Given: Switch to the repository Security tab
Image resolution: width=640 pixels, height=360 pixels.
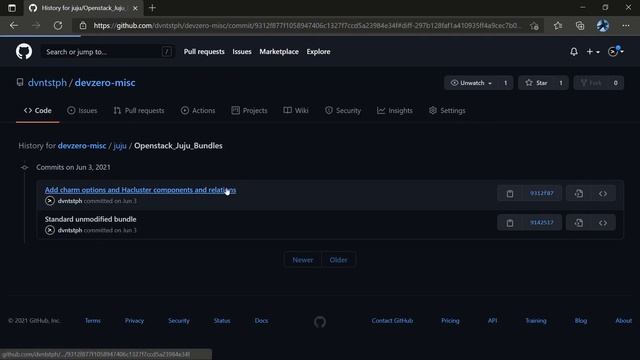Looking at the screenshot, I should (343, 111).
